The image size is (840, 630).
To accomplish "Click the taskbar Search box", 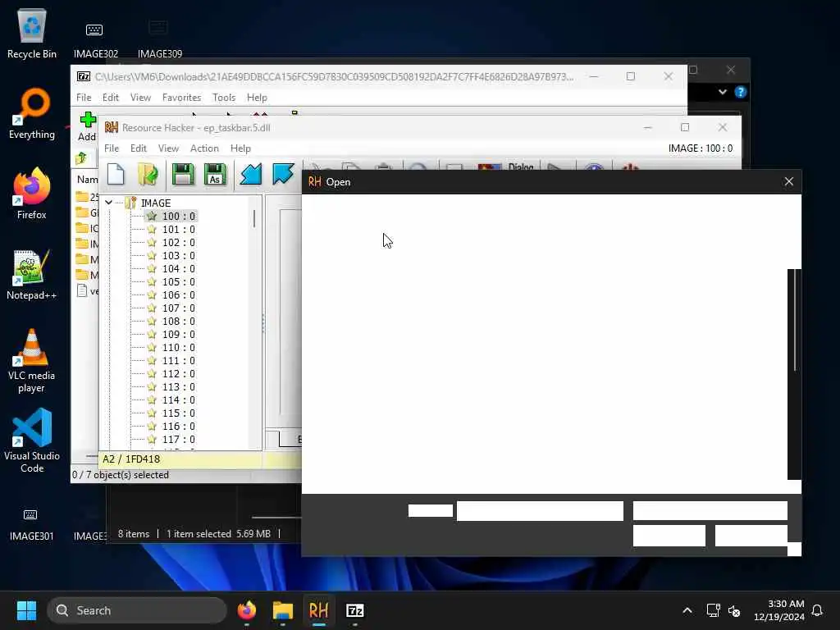I will point(137,610).
